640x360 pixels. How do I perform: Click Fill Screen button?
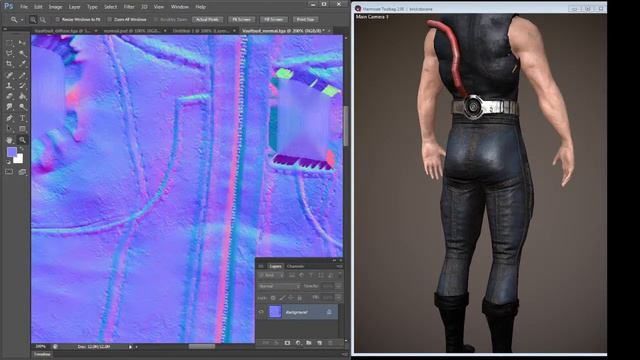tap(273, 19)
